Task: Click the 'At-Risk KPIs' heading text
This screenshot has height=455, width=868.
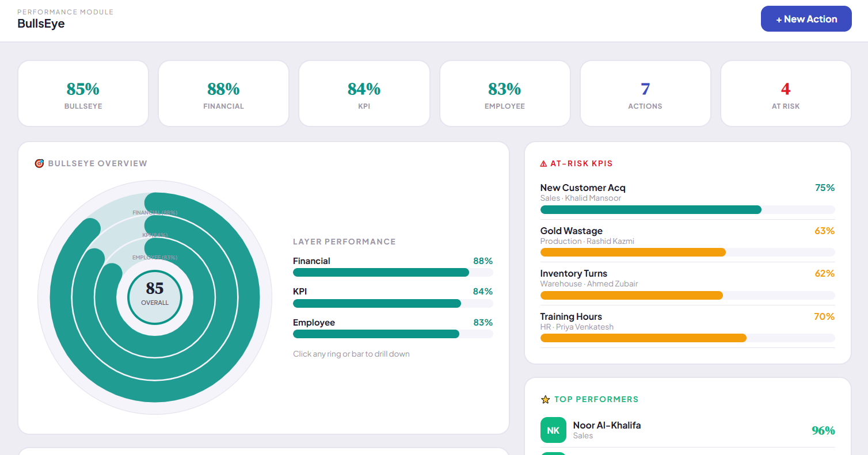Action: (x=581, y=163)
